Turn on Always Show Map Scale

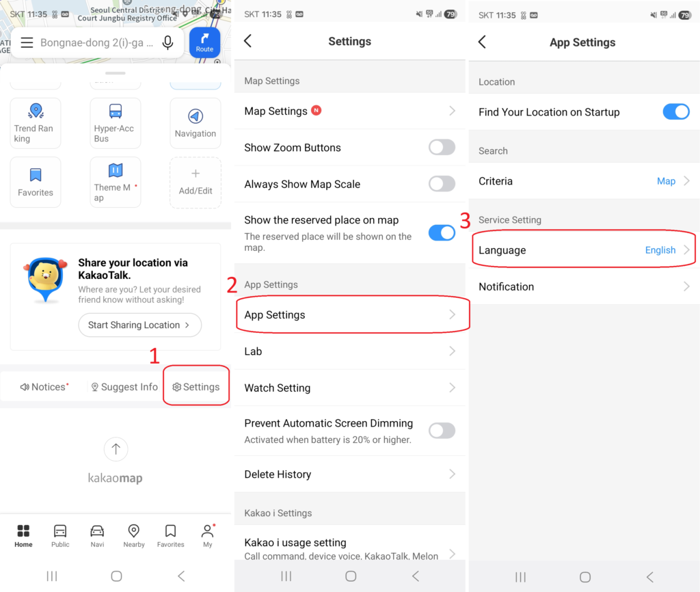[x=442, y=184]
